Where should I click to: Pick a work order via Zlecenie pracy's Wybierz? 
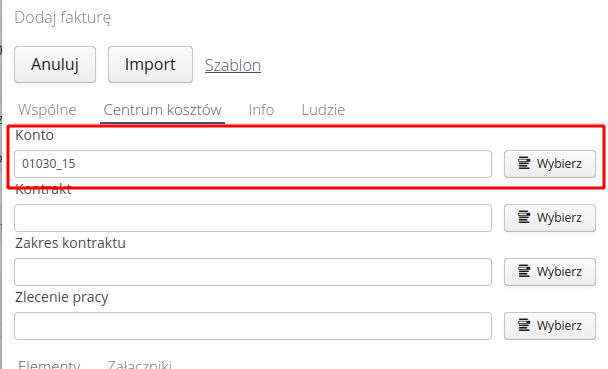[550, 326]
